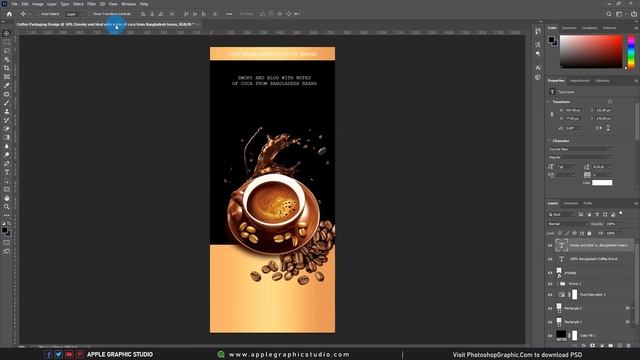
Task: Toggle Show Transform Controls checkbox
Action: (90, 14)
